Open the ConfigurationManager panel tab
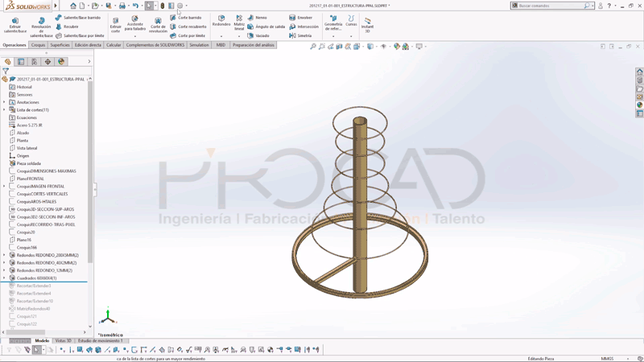The width and height of the screenshot is (644, 362). pos(35,62)
